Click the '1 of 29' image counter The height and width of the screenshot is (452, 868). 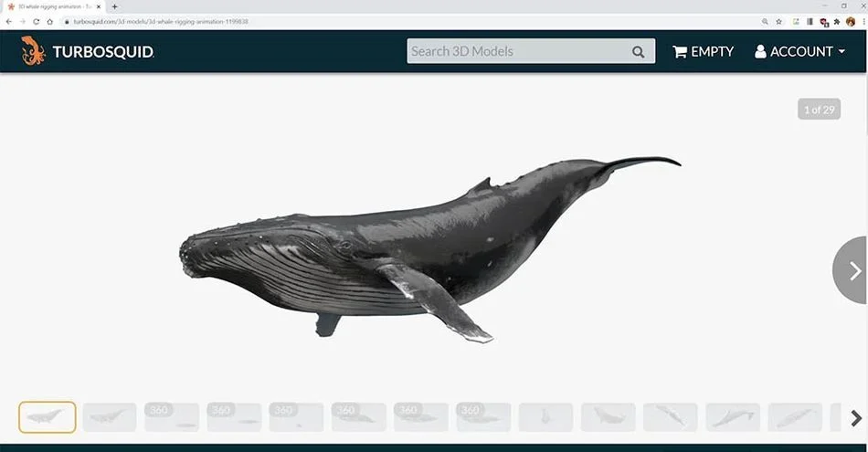[x=820, y=110]
